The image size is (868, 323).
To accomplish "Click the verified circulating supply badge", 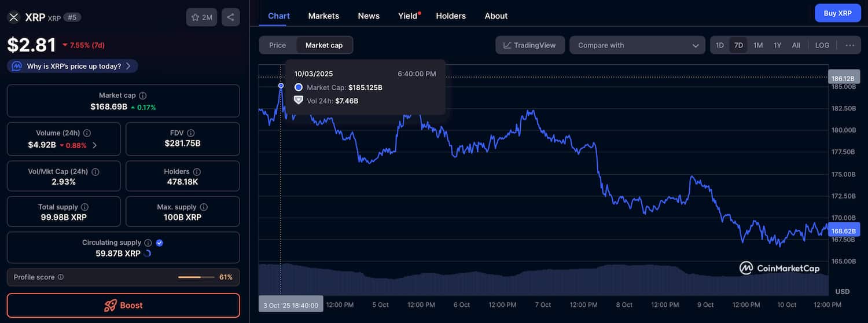I will point(160,243).
